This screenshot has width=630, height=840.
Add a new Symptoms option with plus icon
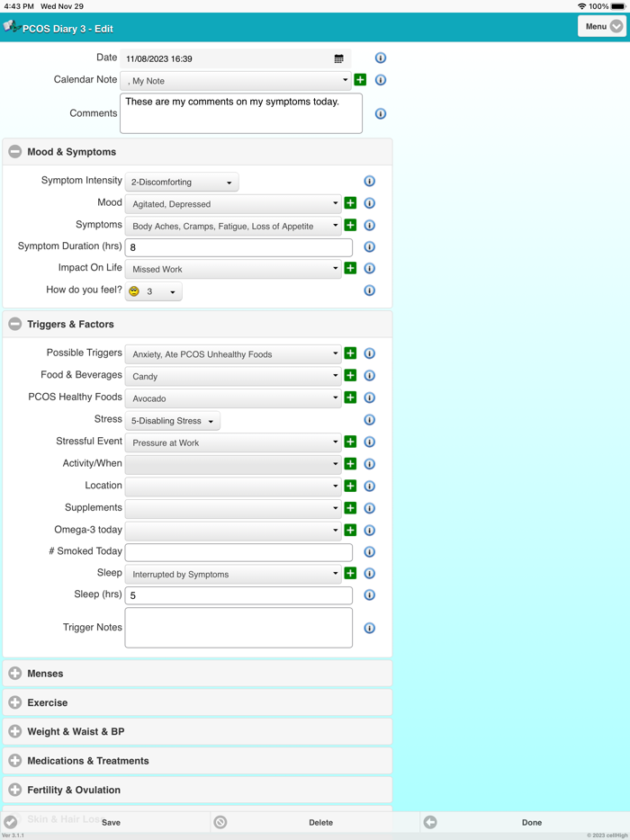350,225
